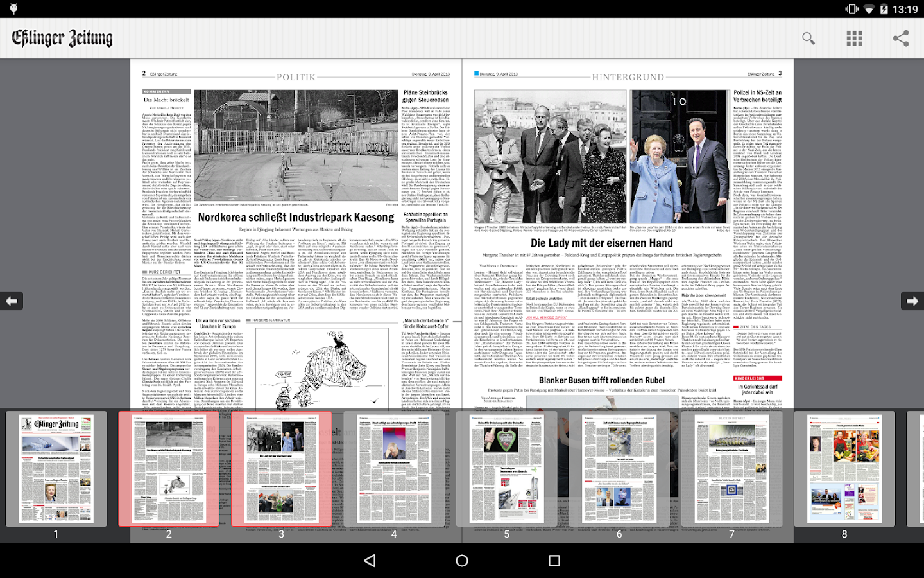924x578 pixels.
Task: Tap the POLITIK section header
Action: (295, 76)
